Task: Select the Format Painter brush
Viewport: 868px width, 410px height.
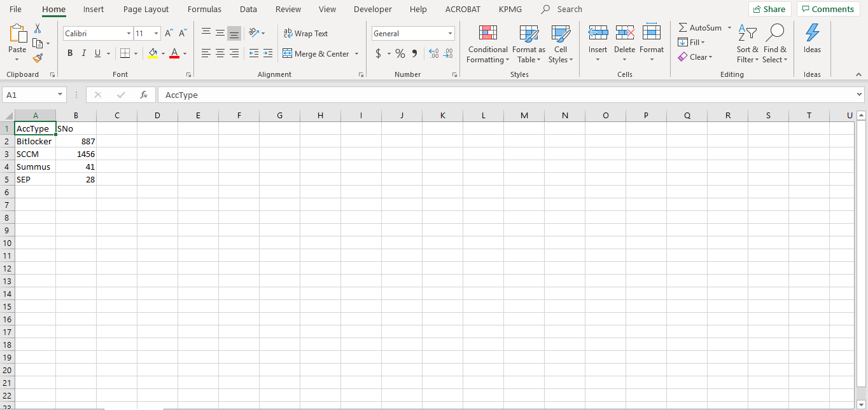Action: (x=38, y=58)
